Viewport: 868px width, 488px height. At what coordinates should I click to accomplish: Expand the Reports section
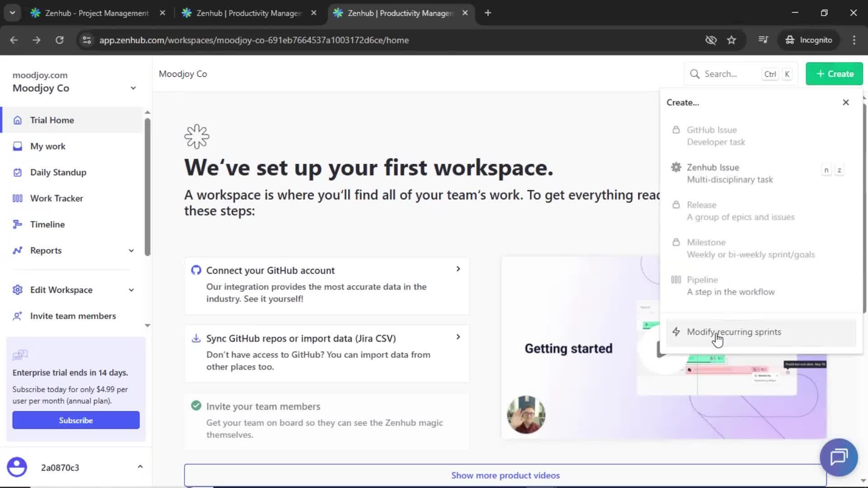131,250
